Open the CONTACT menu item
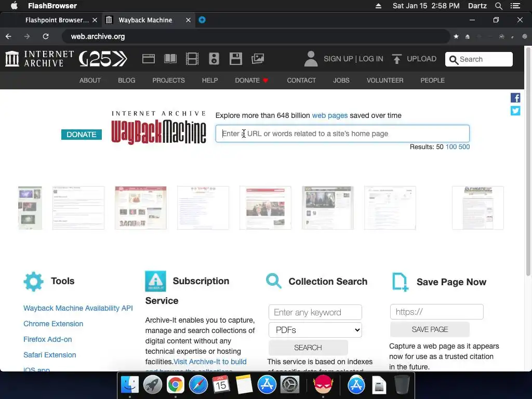 (x=301, y=81)
